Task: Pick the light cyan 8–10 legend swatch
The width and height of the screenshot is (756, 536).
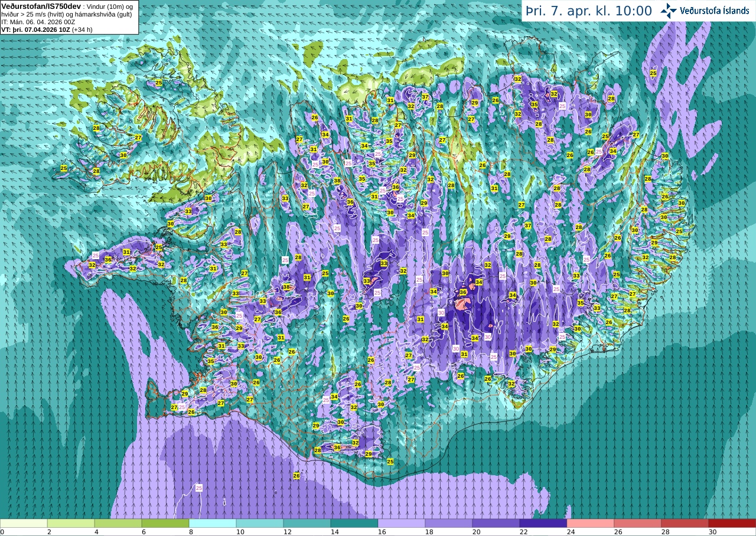Action: coord(213,523)
